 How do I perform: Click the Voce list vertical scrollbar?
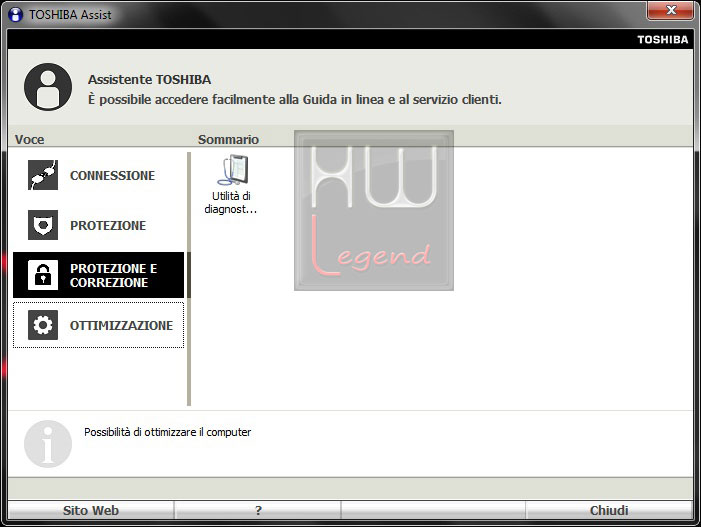click(x=189, y=279)
